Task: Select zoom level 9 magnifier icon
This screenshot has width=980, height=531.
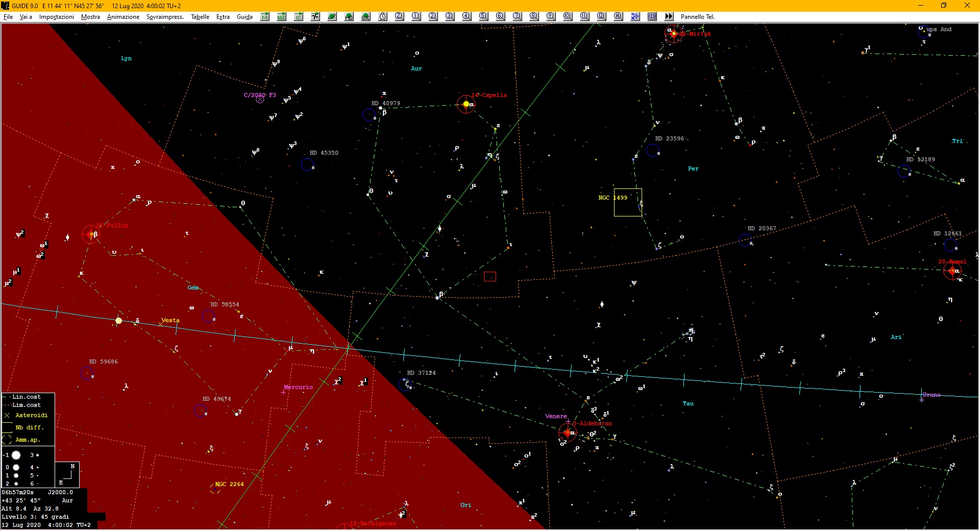Action: (x=551, y=16)
